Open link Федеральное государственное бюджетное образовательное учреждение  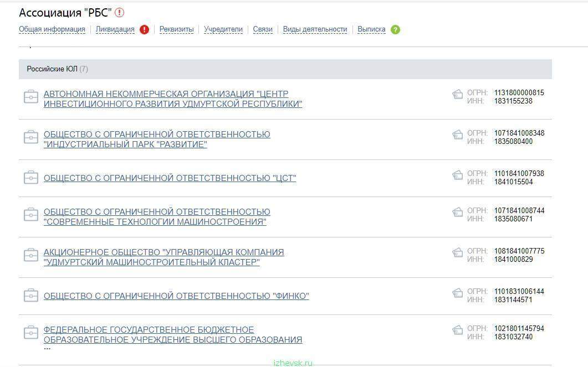[x=173, y=335]
